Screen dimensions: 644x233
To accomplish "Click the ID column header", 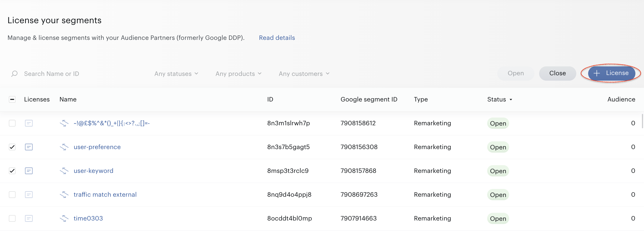I will (270, 99).
